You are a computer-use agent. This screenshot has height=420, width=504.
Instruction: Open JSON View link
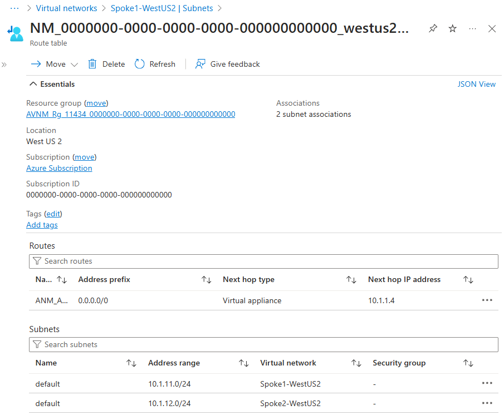pyautogui.click(x=476, y=84)
